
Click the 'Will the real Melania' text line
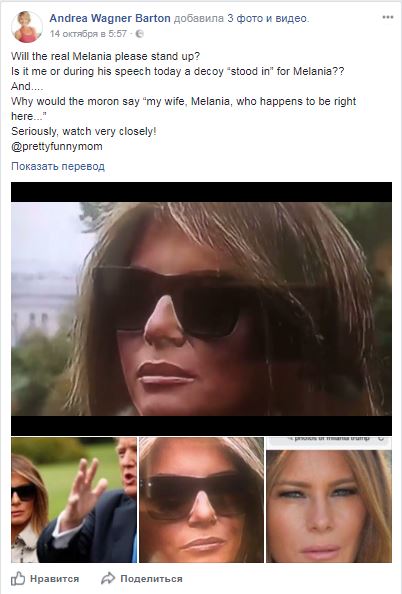pyautogui.click(x=105, y=56)
